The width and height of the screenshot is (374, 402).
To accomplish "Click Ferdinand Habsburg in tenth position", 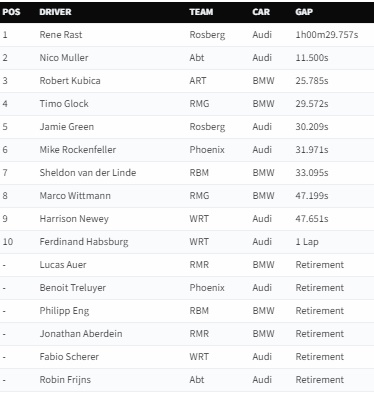I will coord(84,242).
